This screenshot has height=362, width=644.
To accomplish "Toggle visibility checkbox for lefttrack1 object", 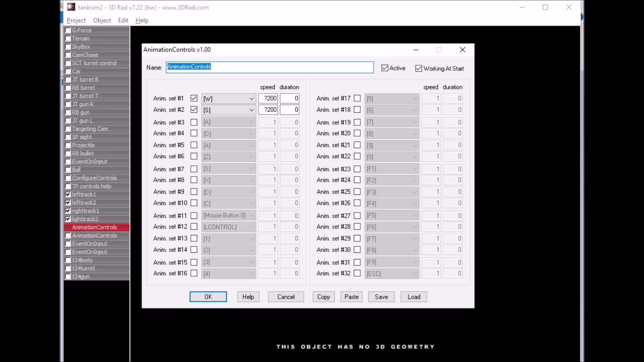I will click(68, 194).
